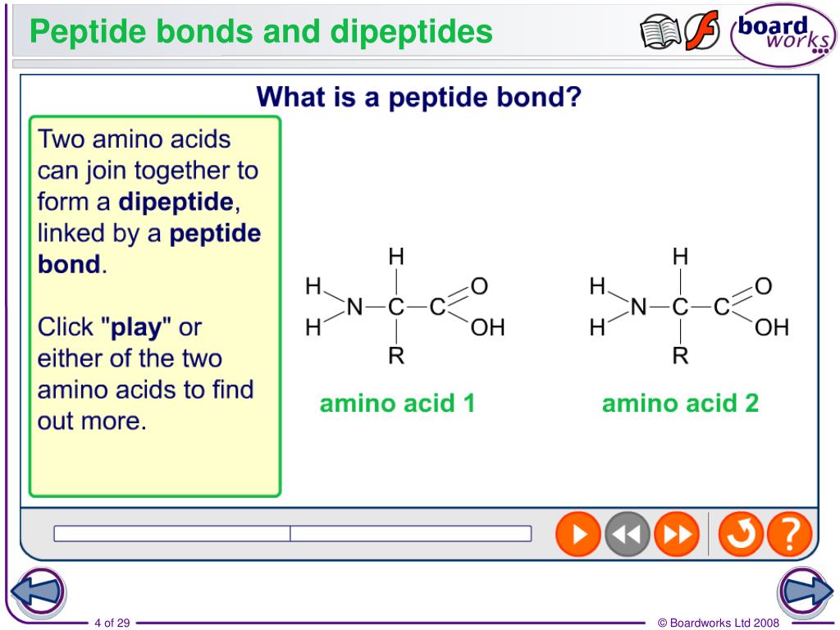The height and width of the screenshot is (630, 840).
Task: Click the grey rewind button
Action: (628, 533)
